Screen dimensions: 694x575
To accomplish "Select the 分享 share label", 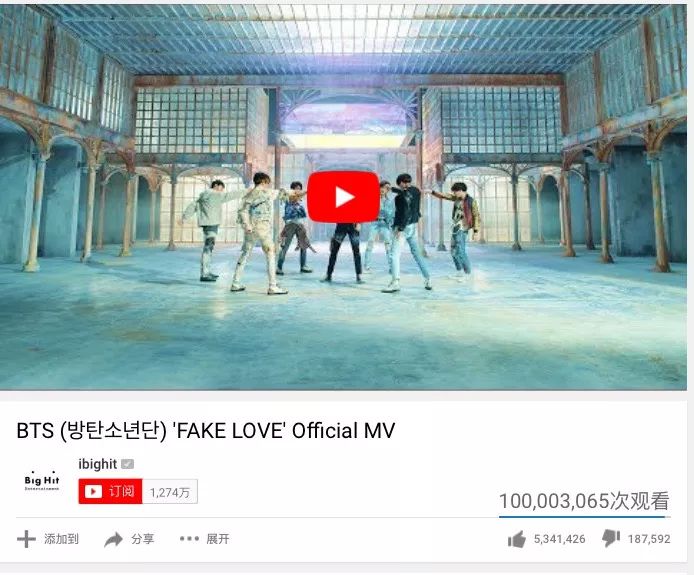I will pos(143,539).
